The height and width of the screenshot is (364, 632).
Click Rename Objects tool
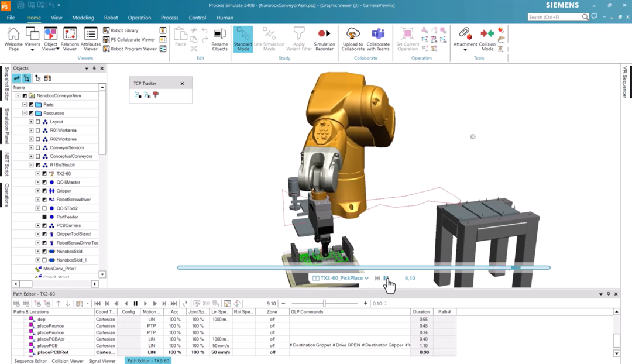pyautogui.click(x=219, y=40)
